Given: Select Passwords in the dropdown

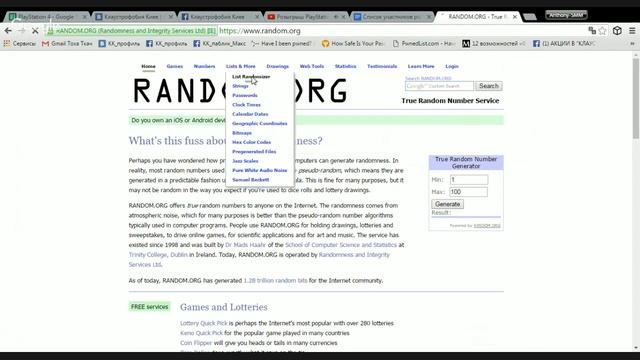Looking at the screenshot, I should (x=244, y=95).
